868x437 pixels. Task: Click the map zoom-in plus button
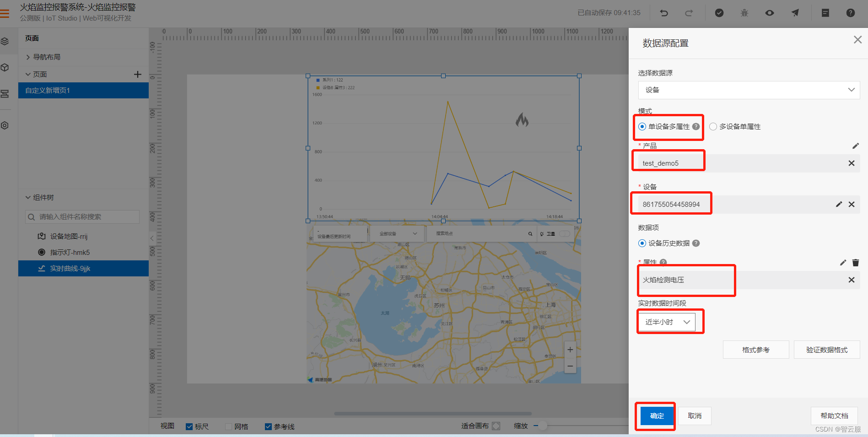tap(570, 350)
